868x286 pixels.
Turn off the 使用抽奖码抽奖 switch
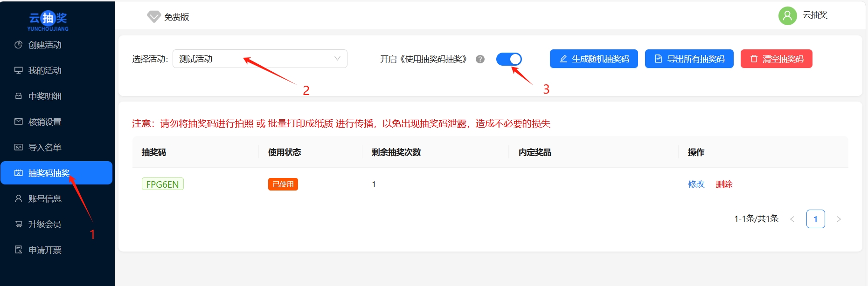click(x=509, y=59)
